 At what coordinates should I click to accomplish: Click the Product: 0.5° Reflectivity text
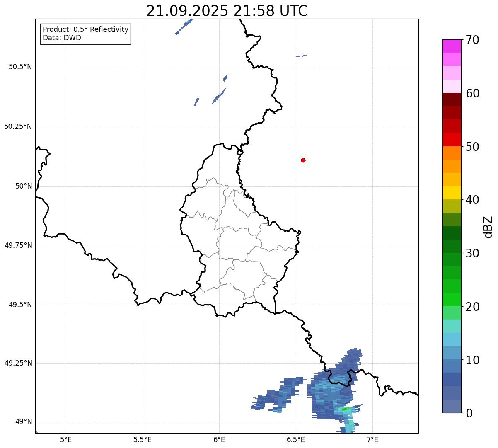point(86,30)
